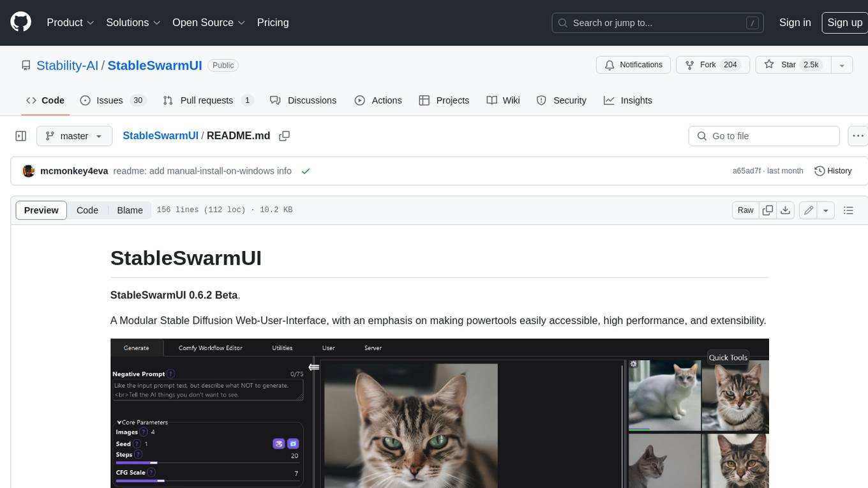Star the repository
Image resolution: width=868 pixels, height=488 pixels.
pyautogui.click(x=792, y=65)
